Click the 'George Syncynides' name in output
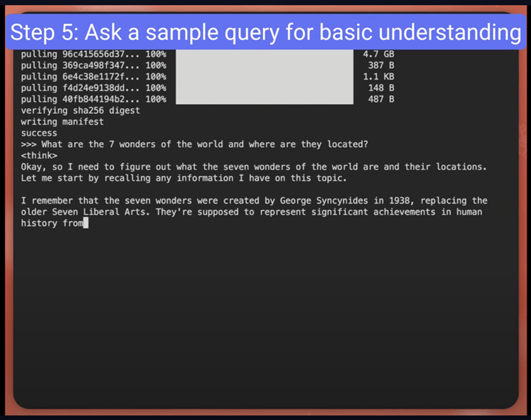The image size is (531, 420). tap(324, 201)
